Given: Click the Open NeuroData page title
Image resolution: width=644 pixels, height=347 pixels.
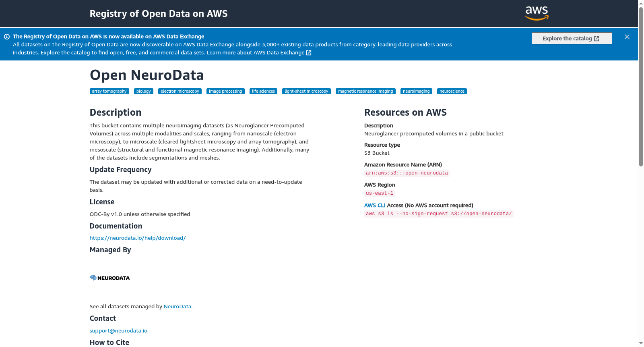Looking at the screenshot, I should tap(147, 75).
